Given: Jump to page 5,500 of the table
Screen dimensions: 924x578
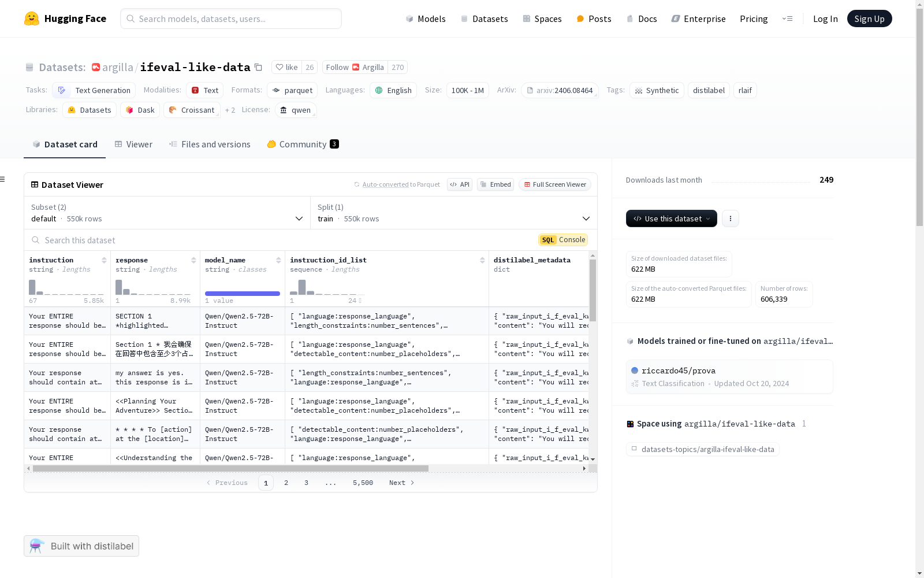Looking at the screenshot, I should (x=363, y=483).
